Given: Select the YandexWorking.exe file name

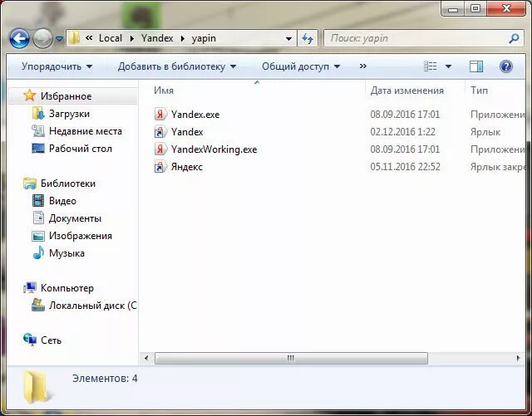Looking at the screenshot, I should point(214,149).
